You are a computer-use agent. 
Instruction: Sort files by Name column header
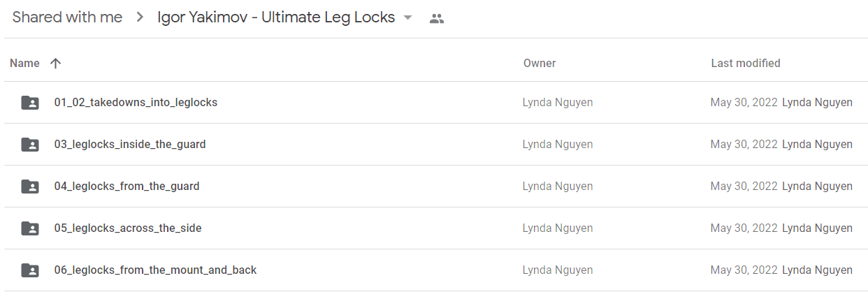tap(24, 63)
